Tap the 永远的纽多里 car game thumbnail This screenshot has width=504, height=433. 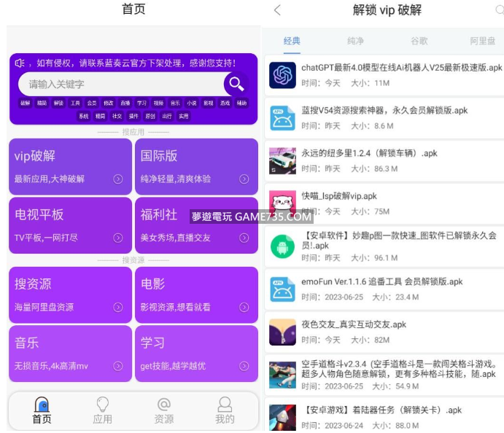point(282,160)
